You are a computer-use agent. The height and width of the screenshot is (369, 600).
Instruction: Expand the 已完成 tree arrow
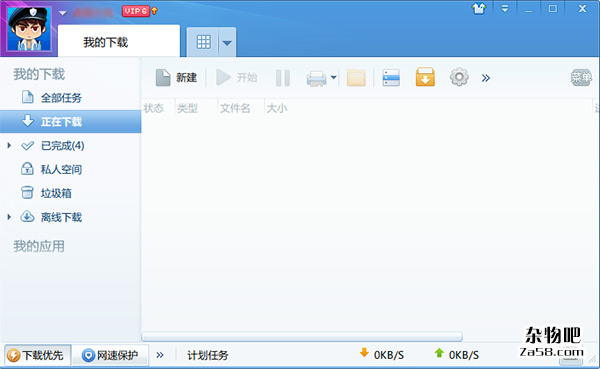click(9, 145)
